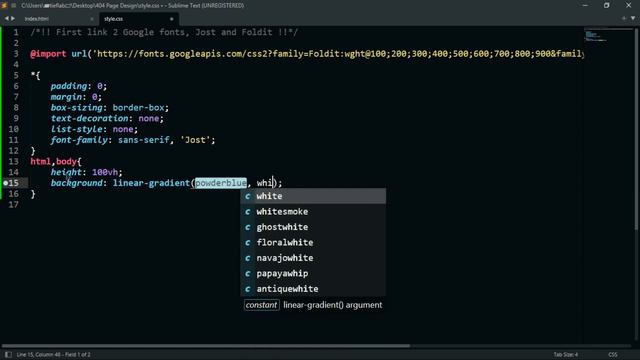This screenshot has width=640, height=360.
Task: Click the '100vh' height value
Action: pyautogui.click(x=105, y=172)
